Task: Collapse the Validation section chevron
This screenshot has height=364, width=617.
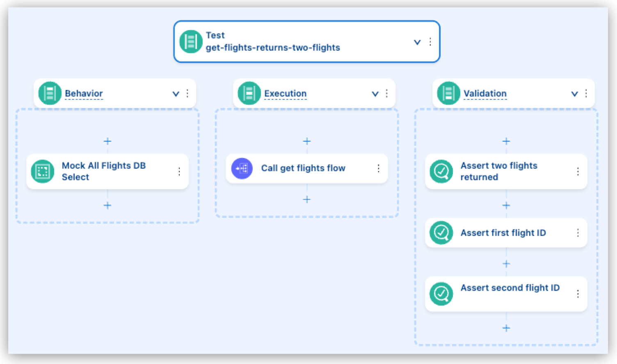Action: [574, 94]
